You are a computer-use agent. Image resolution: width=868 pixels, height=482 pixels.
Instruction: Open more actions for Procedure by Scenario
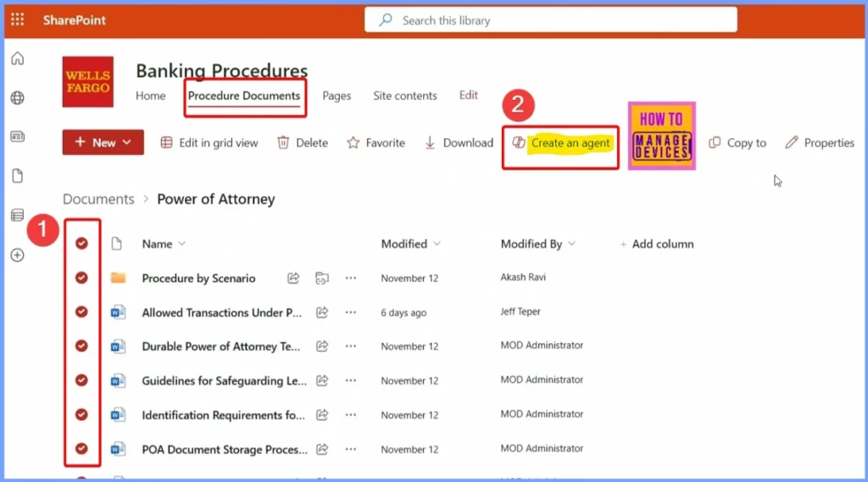(x=350, y=278)
